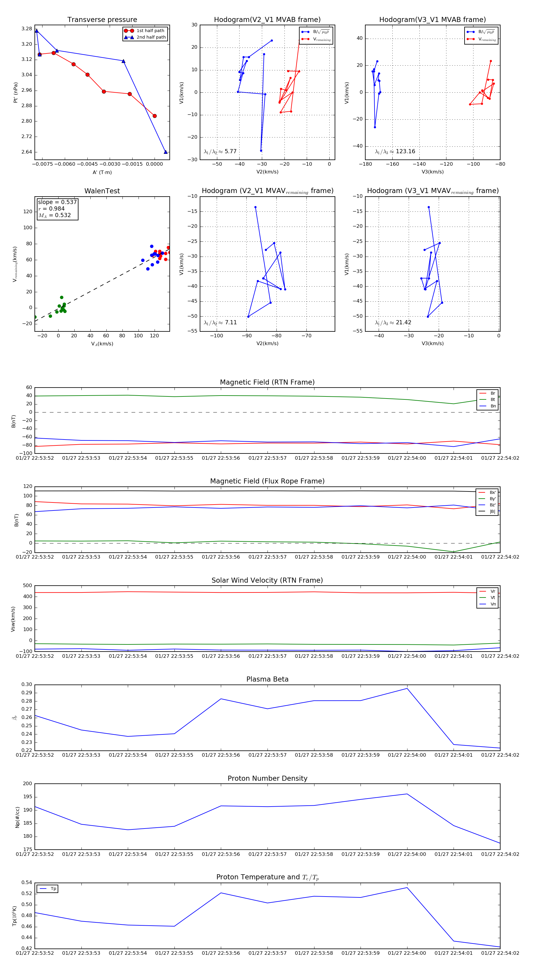Click the eigenvalue ratio annotation reading 5.77
The width and height of the screenshot is (535, 980).
point(220,151)
